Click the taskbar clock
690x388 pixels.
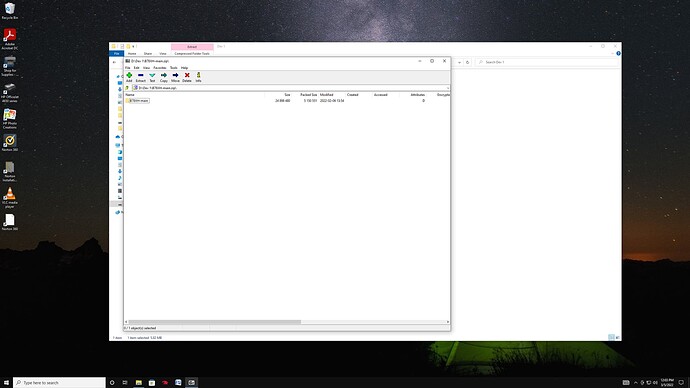click(x=667, y=383)
